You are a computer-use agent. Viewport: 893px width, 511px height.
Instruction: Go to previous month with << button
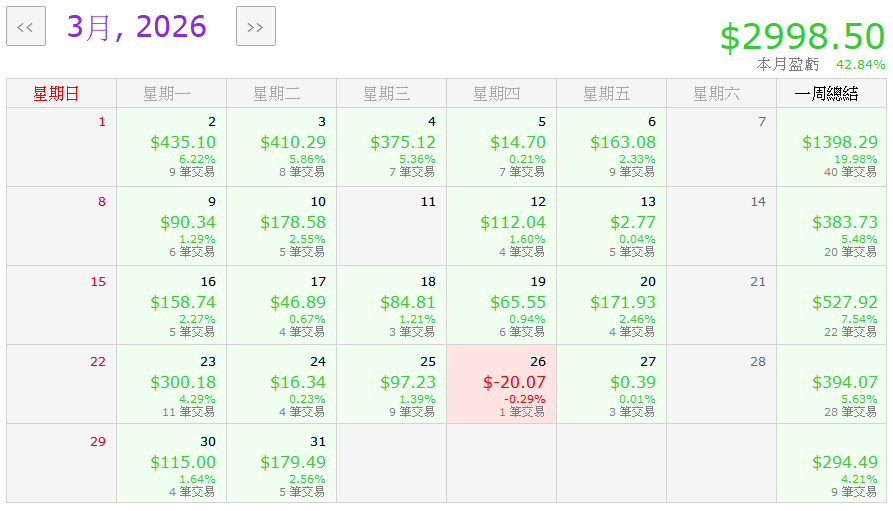(26, 26)
